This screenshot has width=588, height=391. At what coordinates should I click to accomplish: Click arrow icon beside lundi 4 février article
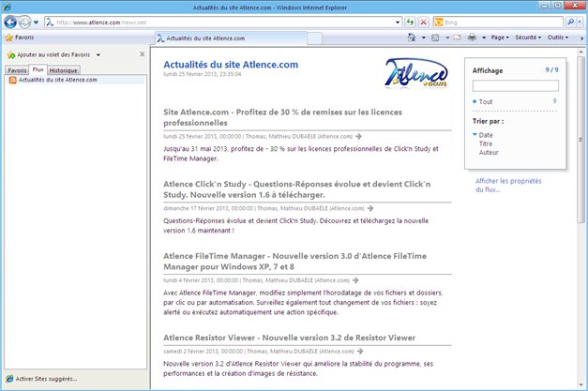coord(355,280)
